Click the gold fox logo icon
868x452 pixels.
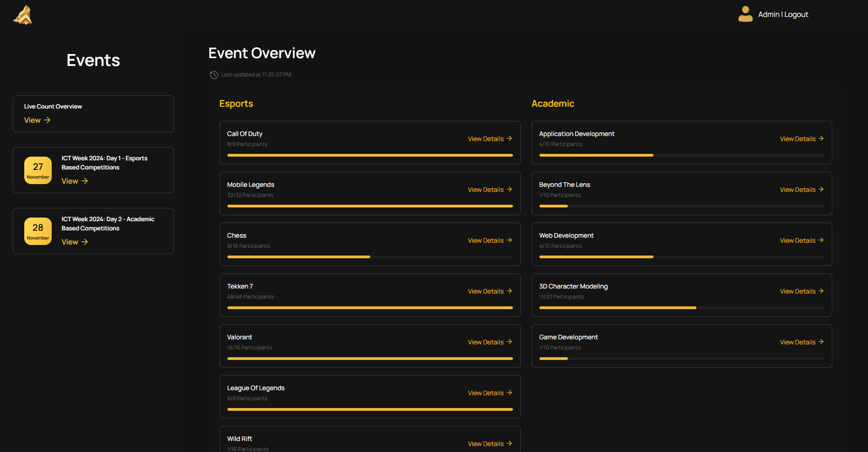coord(23,15)
